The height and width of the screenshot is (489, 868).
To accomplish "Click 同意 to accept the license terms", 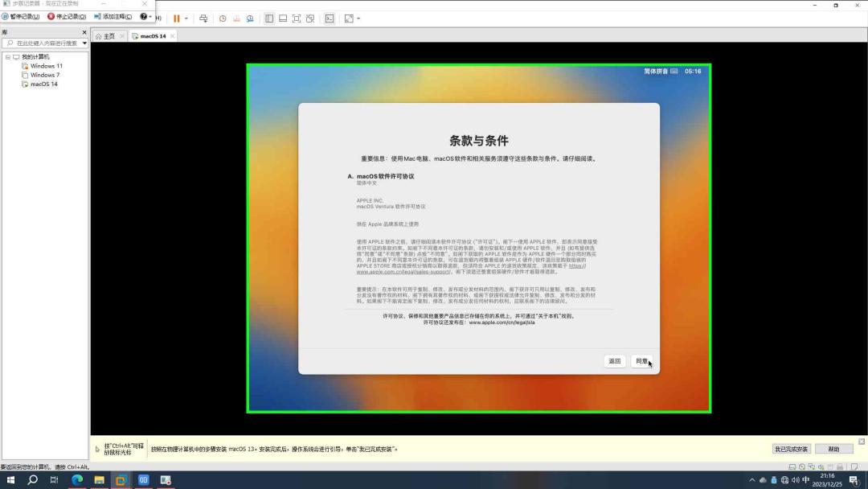I will 643,361.
